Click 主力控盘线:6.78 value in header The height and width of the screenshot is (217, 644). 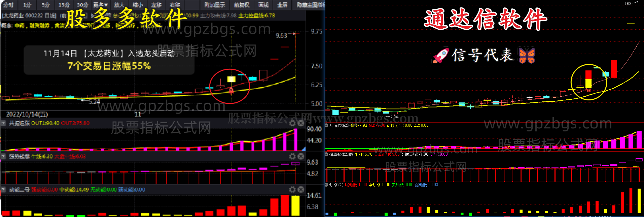tap(257, 15)
